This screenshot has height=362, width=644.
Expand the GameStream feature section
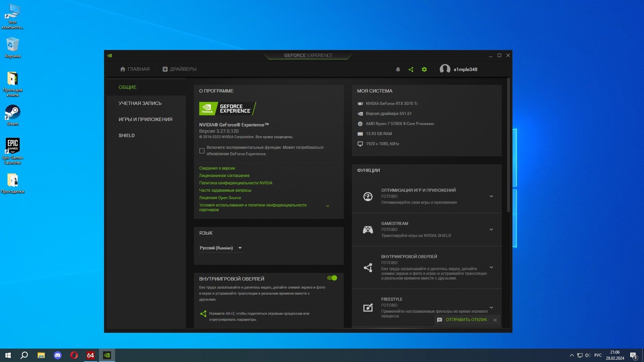pos(491,230)
